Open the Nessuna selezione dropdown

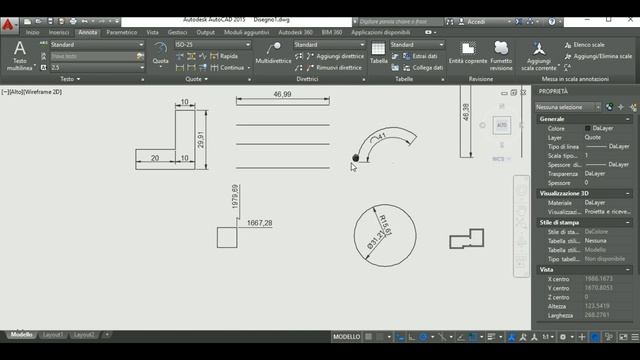(x=568, y=107)
